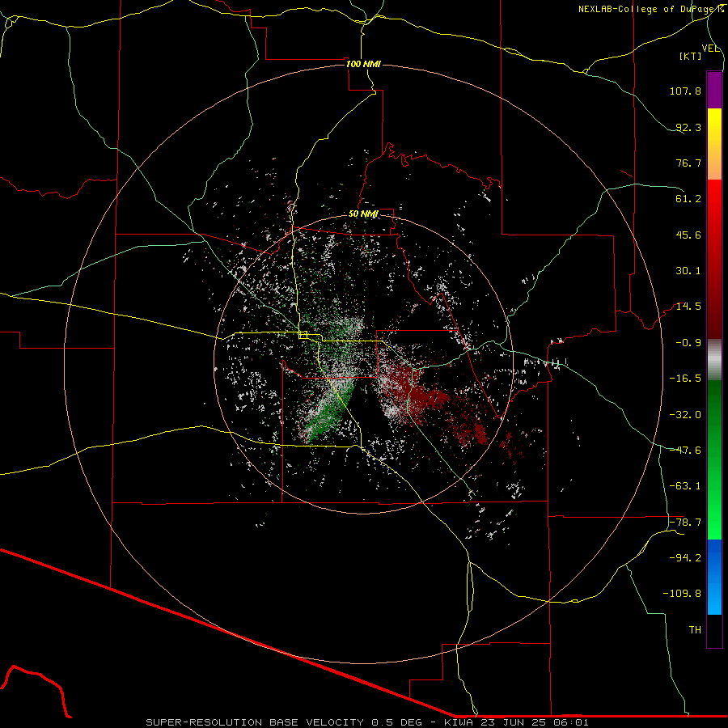Click the purple segment of the color bar
Image resolution: width=728 pixels, height=728 pixels.
point(714,90)
